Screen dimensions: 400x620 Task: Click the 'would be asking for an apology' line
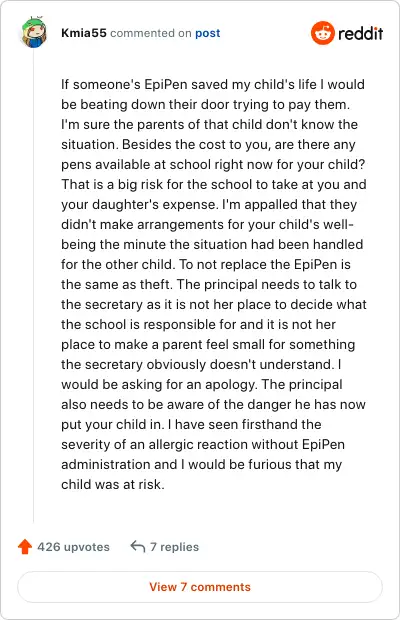(x=202, y=384)
